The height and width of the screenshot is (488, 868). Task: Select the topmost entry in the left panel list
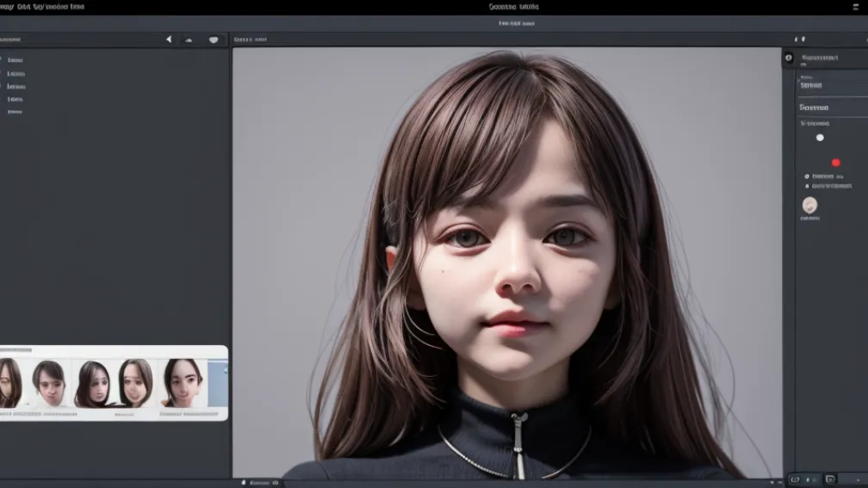pyautogui.click(x=15, y=59)
